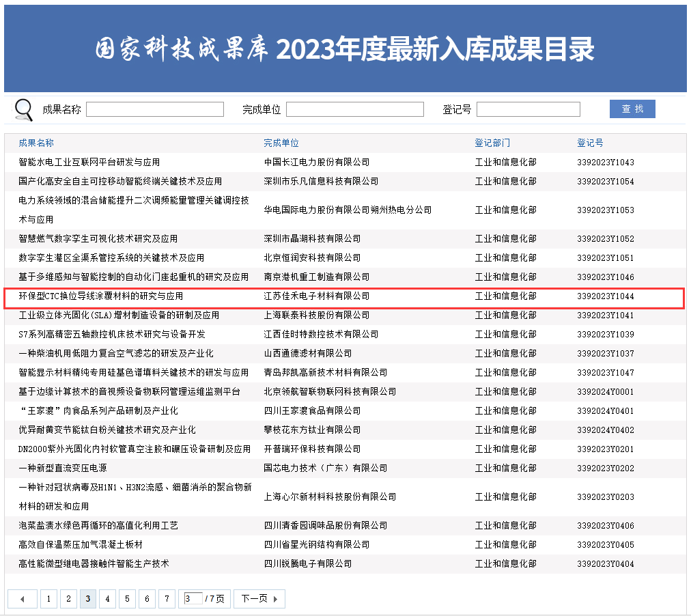The height and width of the screenshot is (616, 691).
Task: Open 工业级立体光固化(SLA)增材制造设备的研制及应用 entry
Action: 119,315
